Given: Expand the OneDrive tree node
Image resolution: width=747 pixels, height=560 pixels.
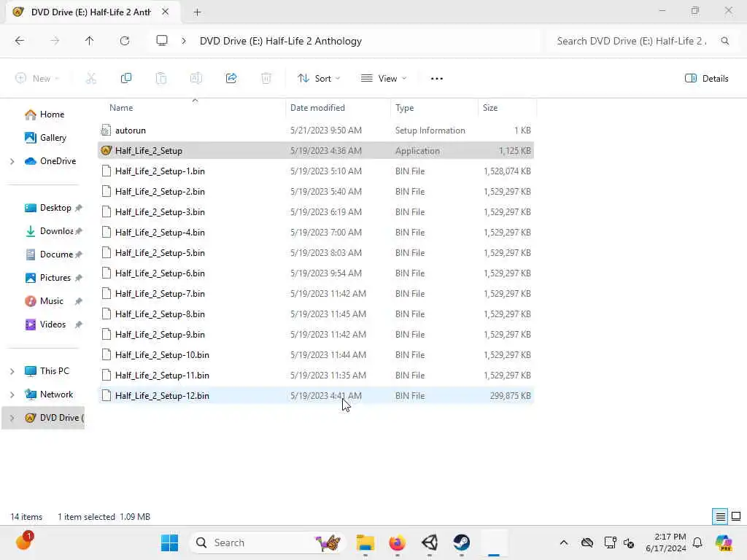Looking at the screenshot, I should [x=12, y=161].
